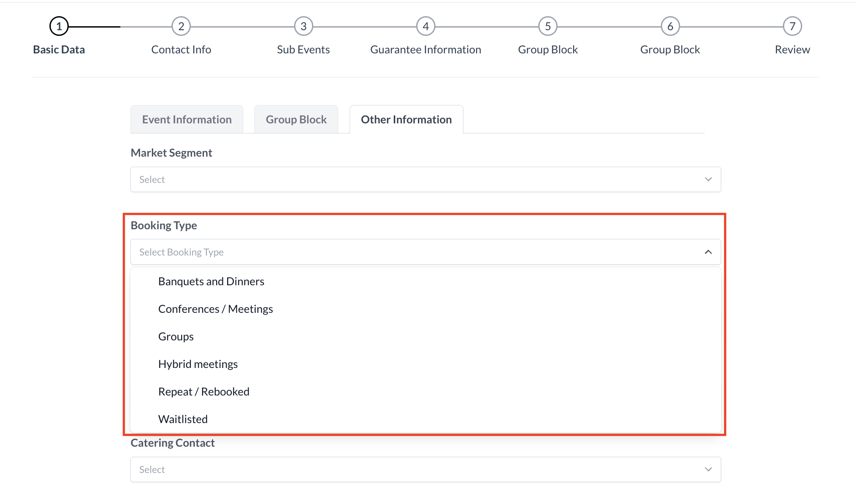The image size is (856, 504).
Task: Collapse the Booking Type dropdown via its chevron
Action: pyautogui.click(x=708, y=252)
